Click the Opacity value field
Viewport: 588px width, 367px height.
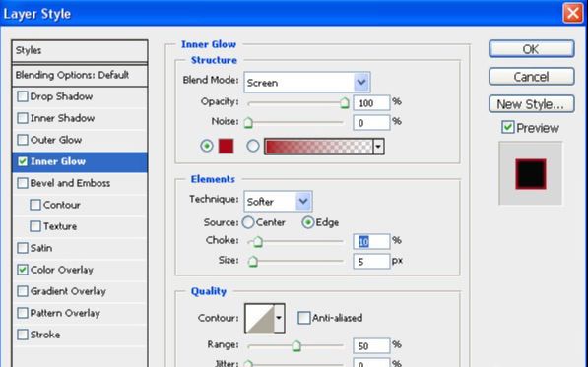pyautogui.click(x=371, y=103)
